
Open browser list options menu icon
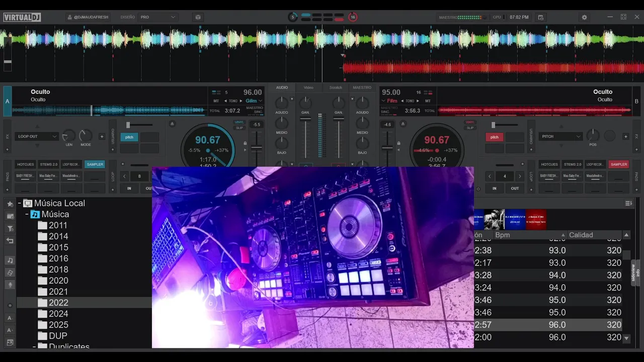[x=628, y=203]
